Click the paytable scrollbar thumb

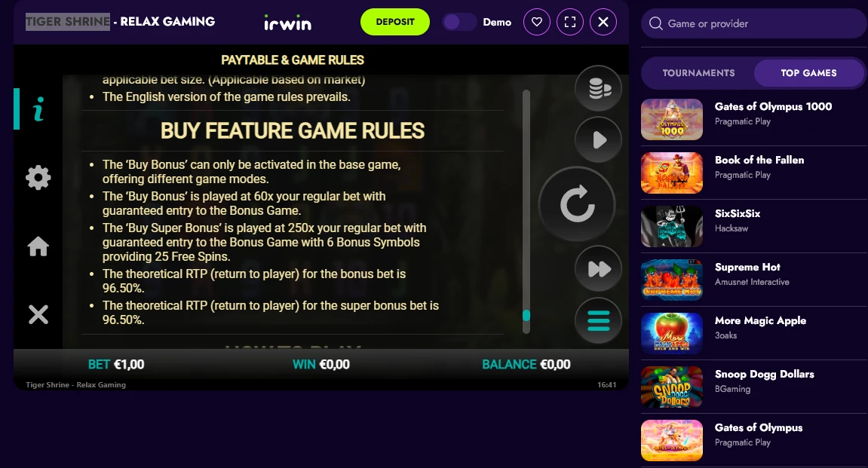click(526, 315)
